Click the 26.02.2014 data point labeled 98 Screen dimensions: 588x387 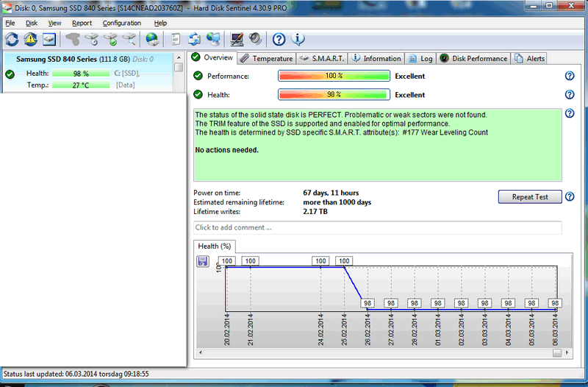coord(367,303)
